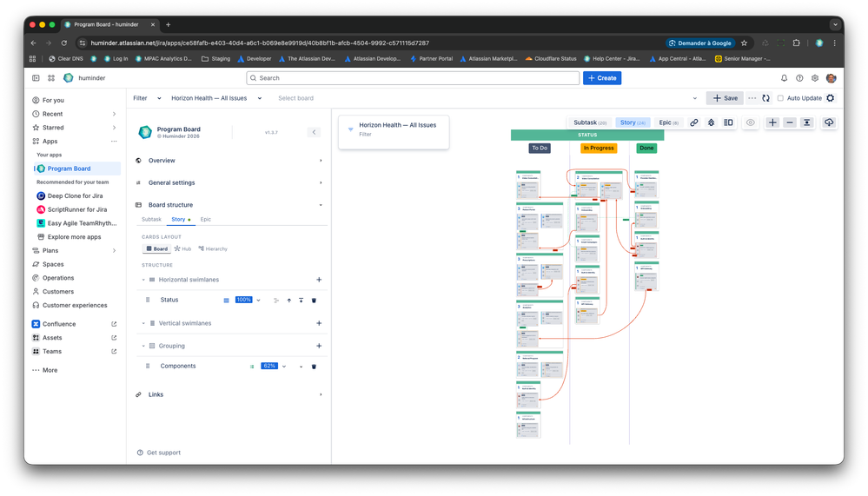
Task: Open the Jira app switcher grid icon
Action: click(51, 78)
